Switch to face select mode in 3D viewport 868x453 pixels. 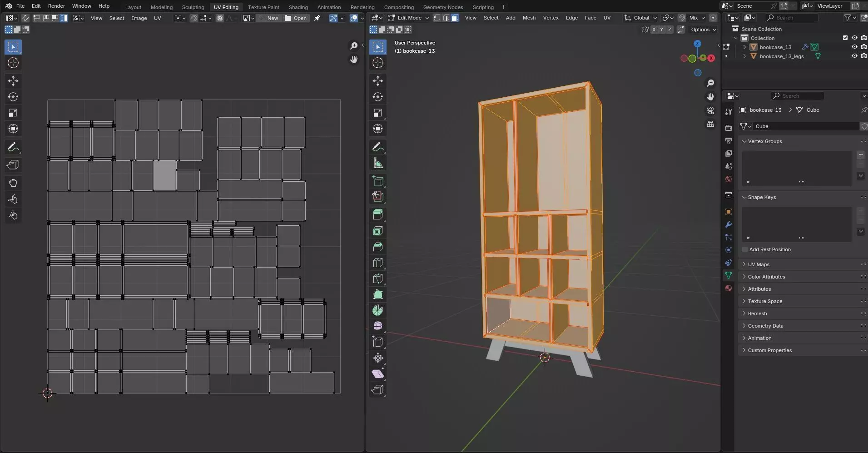[455, 18]
